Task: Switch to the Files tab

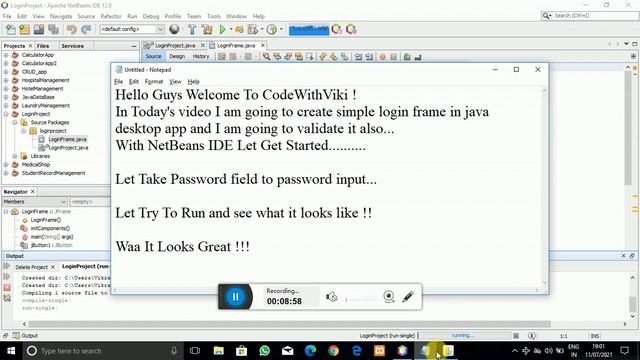Action: point(42,46)
